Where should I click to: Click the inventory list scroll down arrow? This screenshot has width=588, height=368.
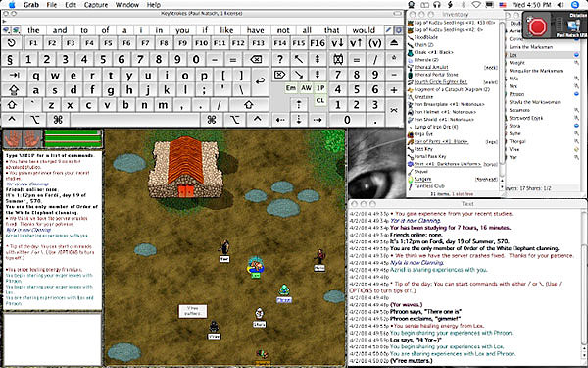tap(502, 186)
